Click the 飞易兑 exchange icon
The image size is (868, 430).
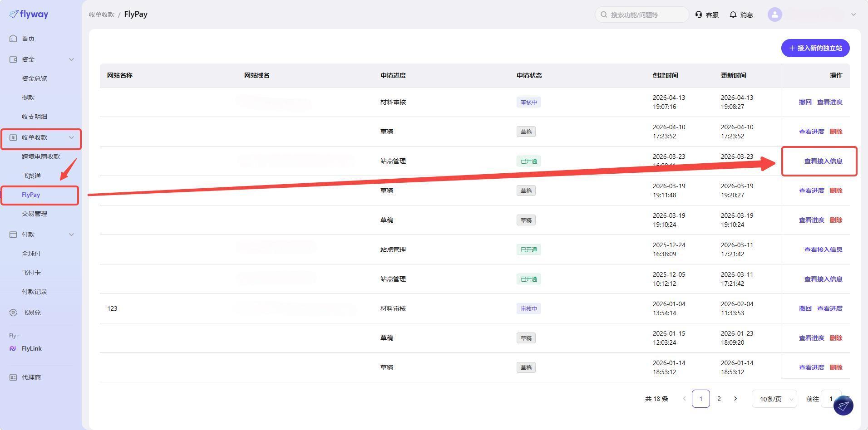13,313
